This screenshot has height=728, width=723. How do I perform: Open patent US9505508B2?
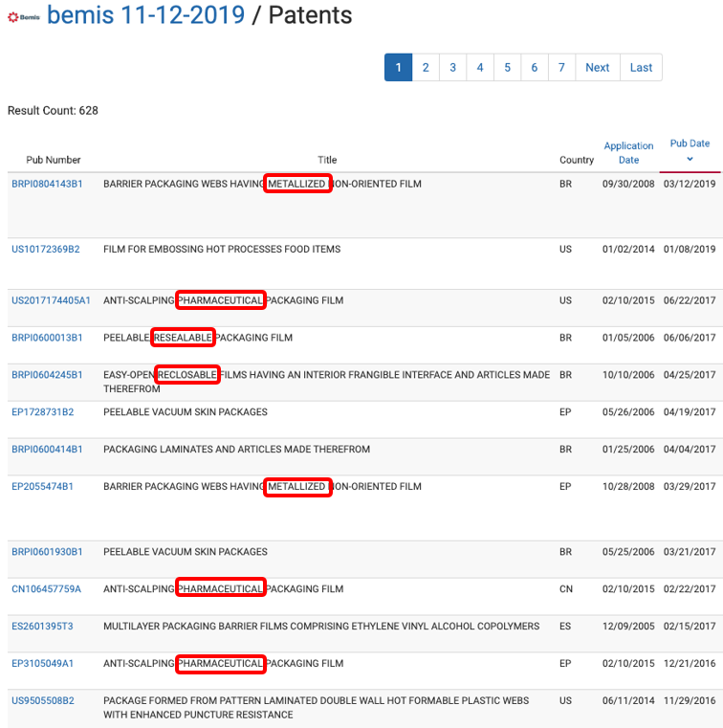pos(43,700)
